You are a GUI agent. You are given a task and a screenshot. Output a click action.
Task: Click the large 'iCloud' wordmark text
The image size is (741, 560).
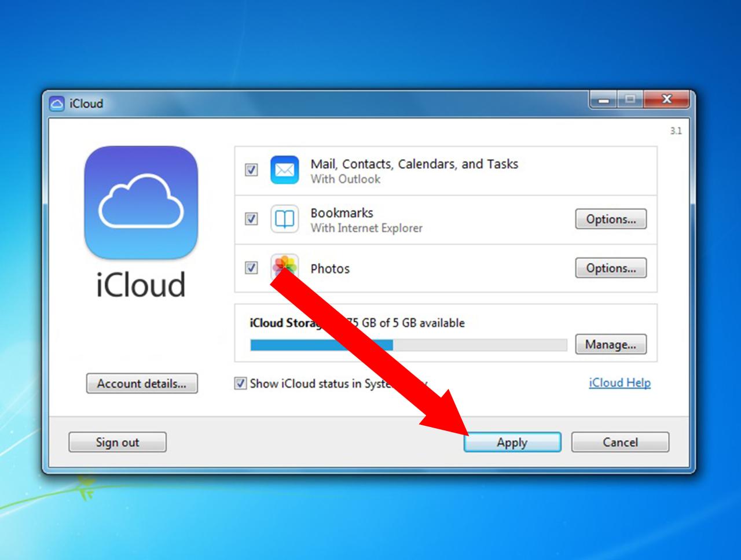click(141, 285)
